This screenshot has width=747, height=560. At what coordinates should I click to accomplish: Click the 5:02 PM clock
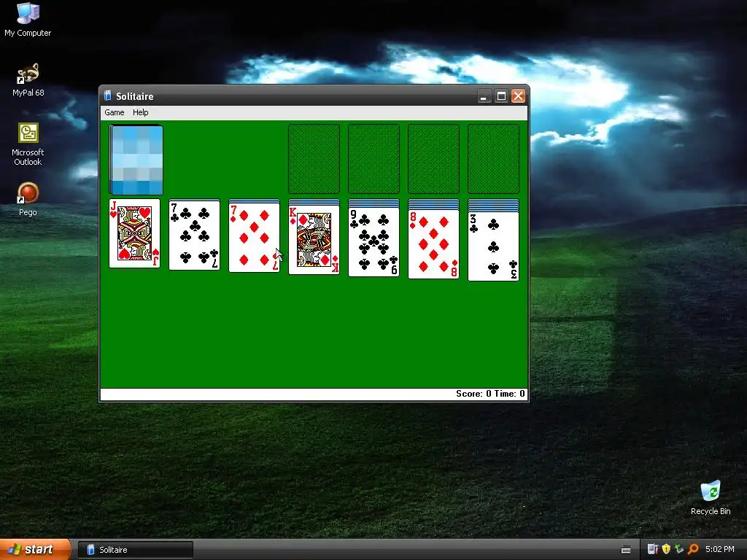click(x=720, y=550)
